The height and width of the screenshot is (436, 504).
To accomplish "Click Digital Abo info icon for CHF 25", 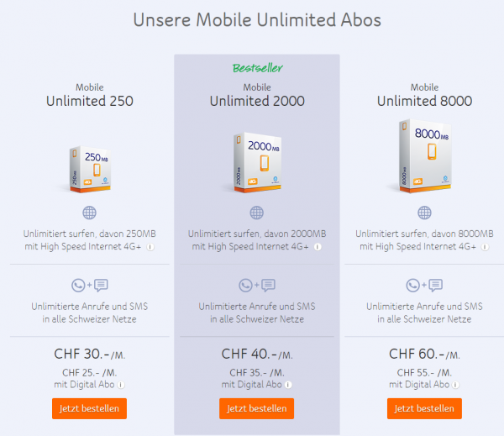I will [x=121, y=385].
